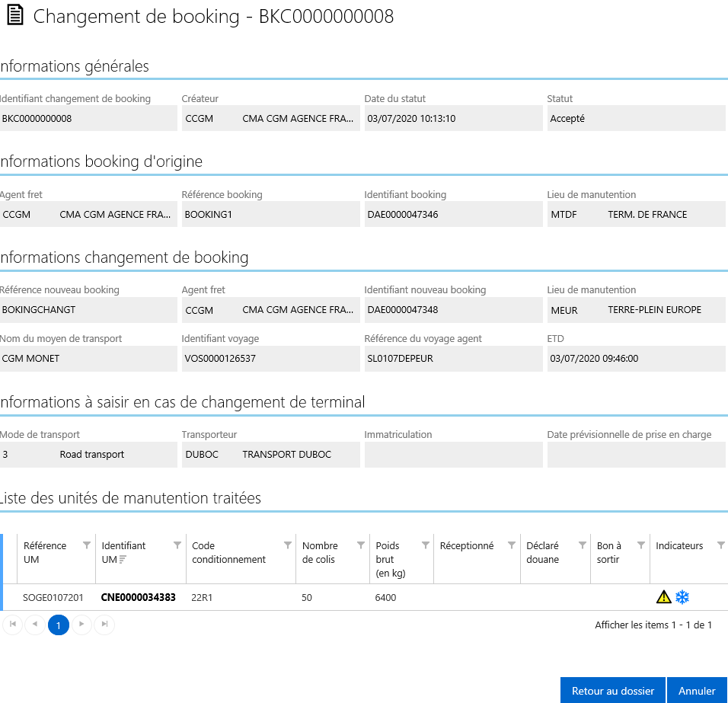Viewport: 728px width, 703px height.
Task: Go to first page of the list
Action: click(x=12, y=625)
